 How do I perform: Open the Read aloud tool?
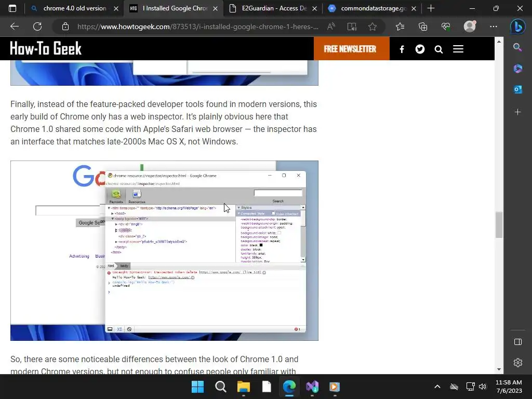click(x=331, y=26)
